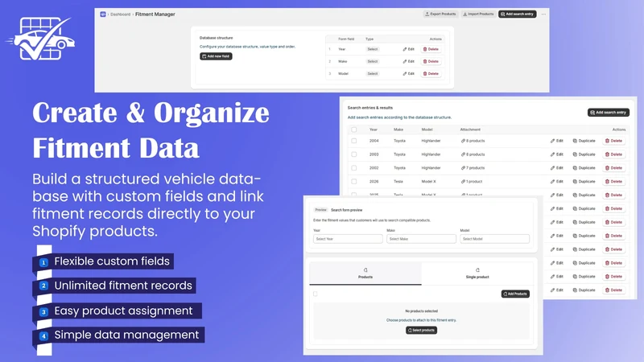Click the app icon beside the Dashboard breadcrumb
Image resolution: width=644 pixels, height=362 pixels.
coord(103,14)
